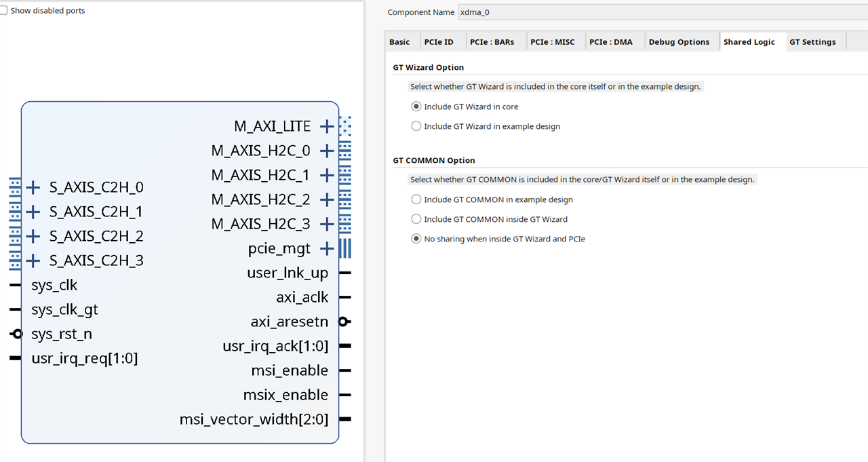Click the sys_clk port label
868x462 pixels.
(54, 285)
